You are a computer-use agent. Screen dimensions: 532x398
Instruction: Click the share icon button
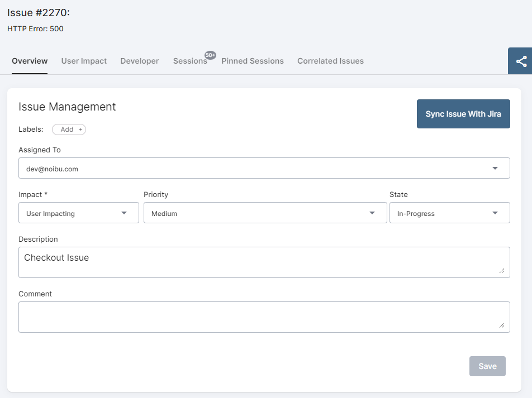pos(521,61)
